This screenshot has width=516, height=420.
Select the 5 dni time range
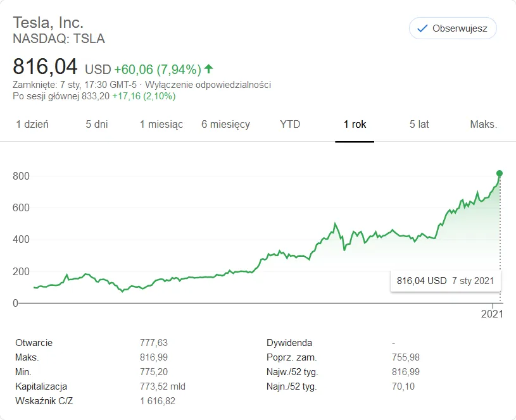pyautogui.click(x=97, y=125)
